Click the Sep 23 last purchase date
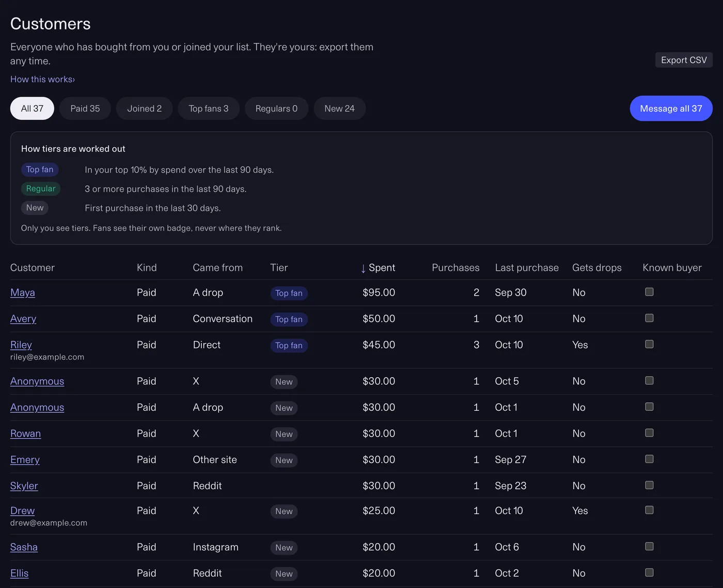This screenshot has height=588, width=723. pyautogui.click(x=511, y=486)
